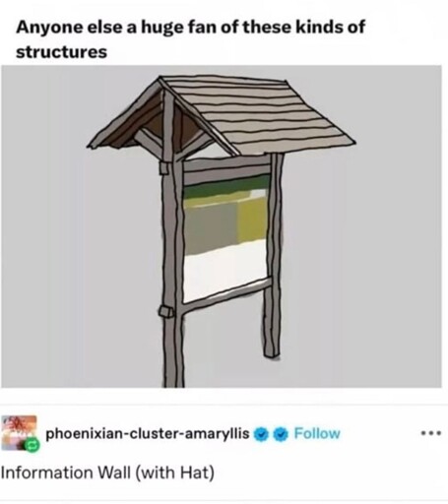448x504 pixels.
Task: Pick the dark green strip on the board
Action: coord(226,188)
